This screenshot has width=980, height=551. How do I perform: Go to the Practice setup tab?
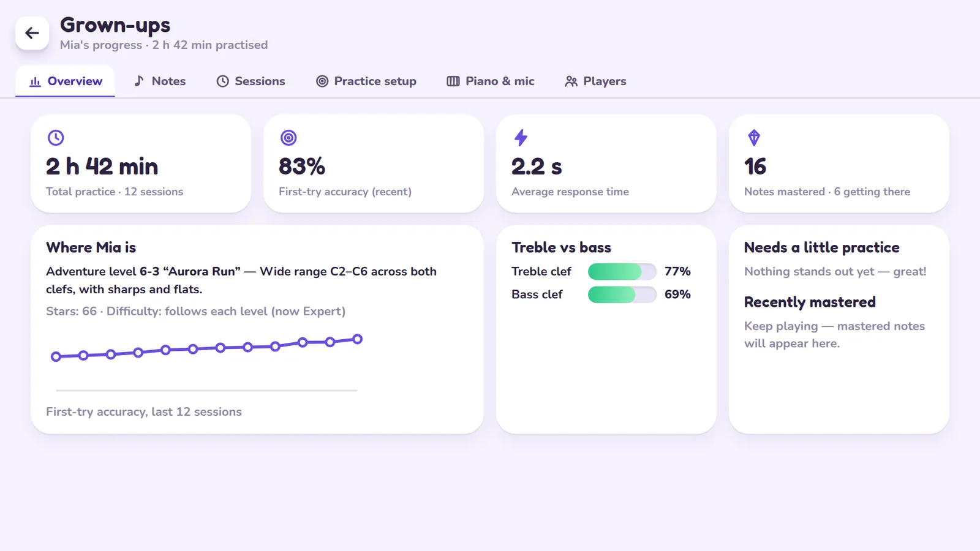(x=366, y=81)
